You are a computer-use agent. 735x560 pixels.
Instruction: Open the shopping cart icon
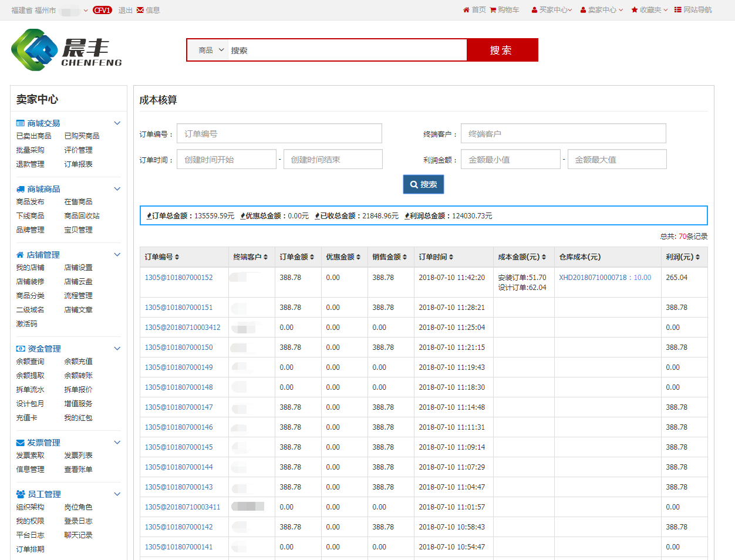pyautogui.click(x=493, y=10)
